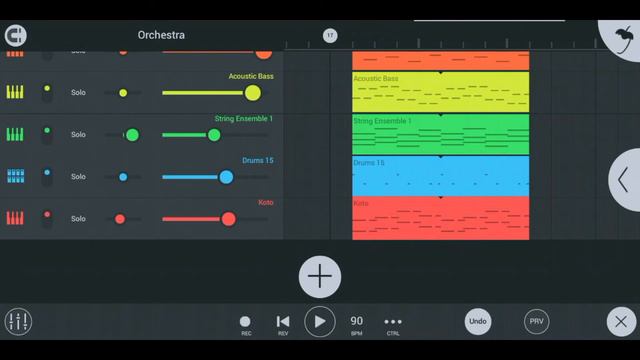The image size is (640, 360).
Task: Toggle mute on String Ensemble 1 track
Action: pyautogui.click(x=47, y=135)
